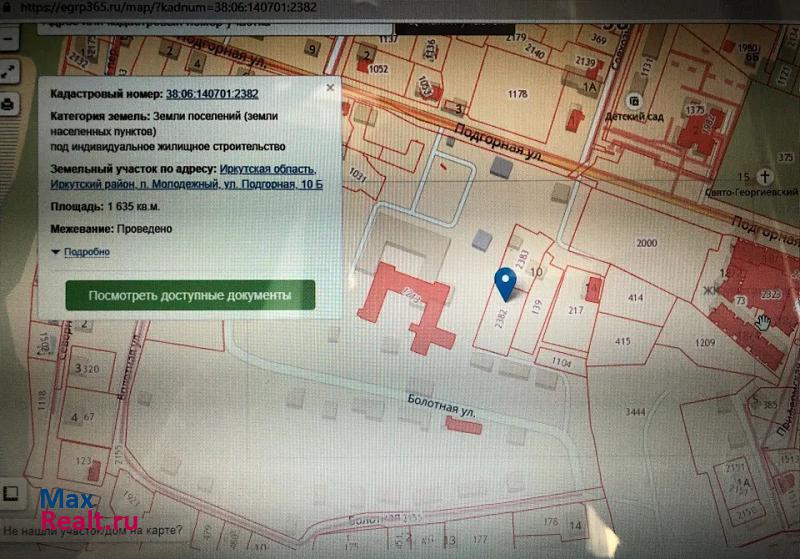
Task: Select the Детский сад map icon
Action: coord(633,101)
